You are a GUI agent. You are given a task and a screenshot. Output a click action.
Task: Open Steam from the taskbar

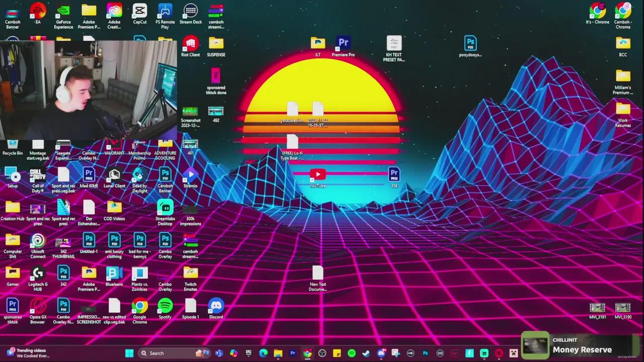point(366,353)
